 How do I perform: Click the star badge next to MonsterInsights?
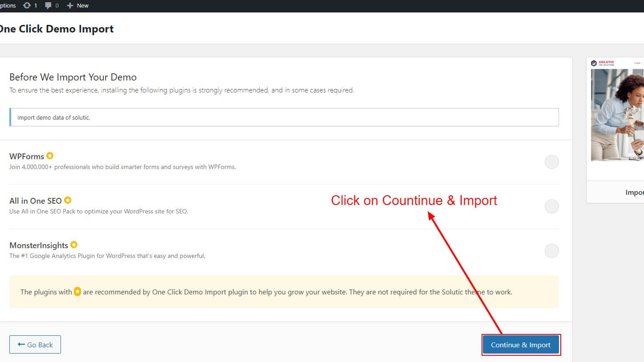click(x=74, y=245)
